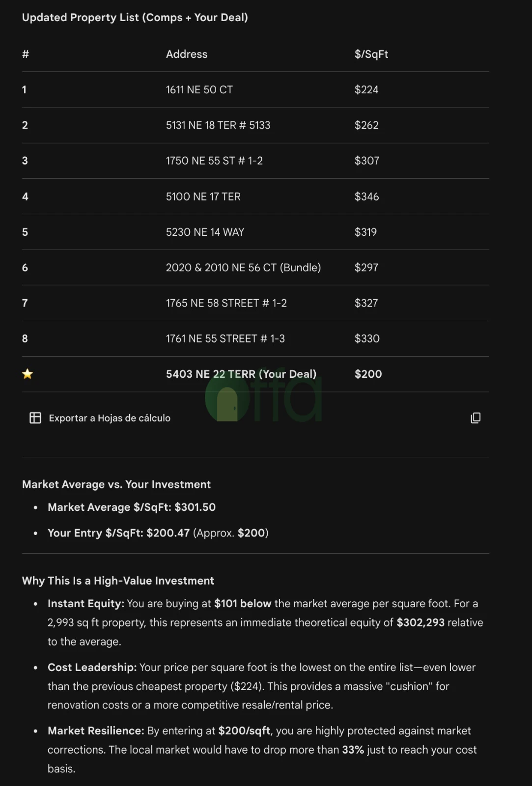This screenshot has height=786, width=532.
Task: Click the $/SqFt column header
Action: [371, 54]
